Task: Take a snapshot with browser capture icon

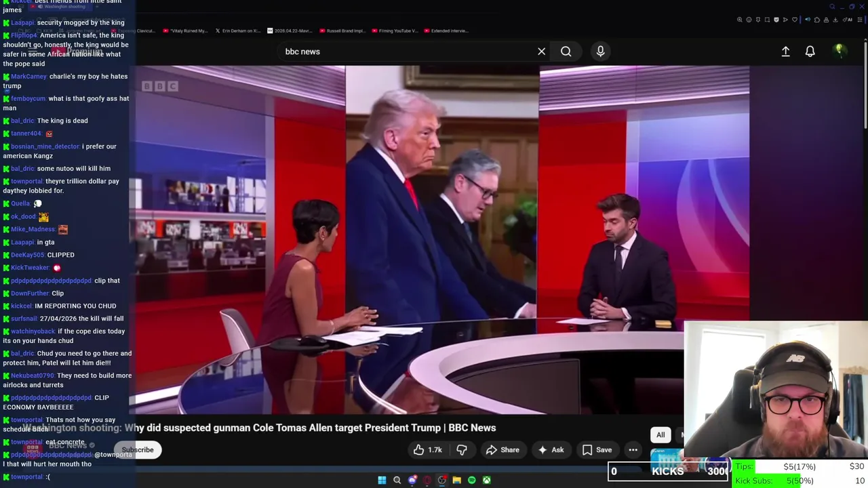Action: click(x=767, y=20)
